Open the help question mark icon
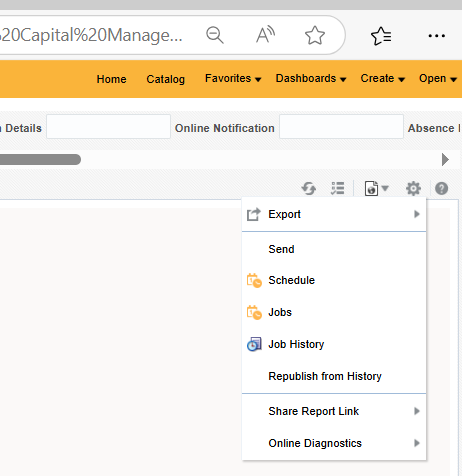This screenshot has height=476, width=462. tap(441, 188)
